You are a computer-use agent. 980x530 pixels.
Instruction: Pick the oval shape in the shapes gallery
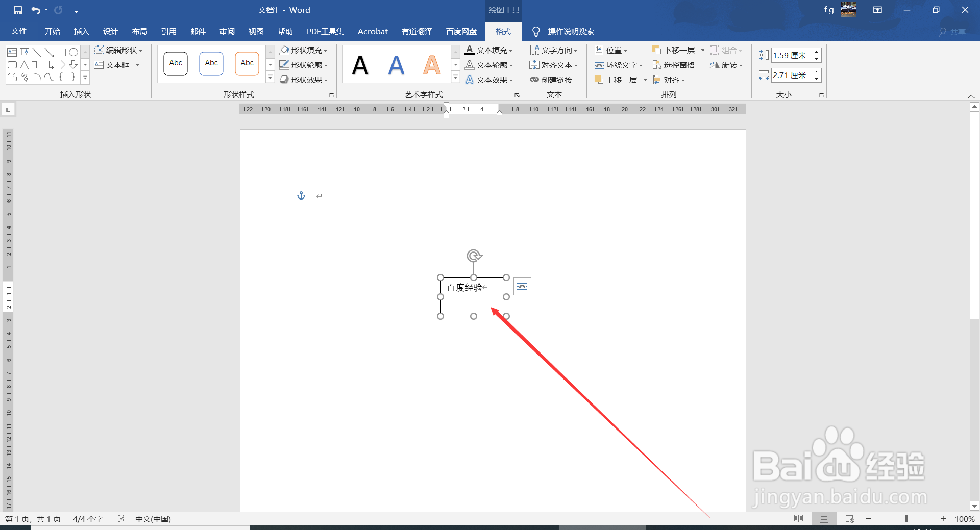pyautogui.click(x=73, y=53)
